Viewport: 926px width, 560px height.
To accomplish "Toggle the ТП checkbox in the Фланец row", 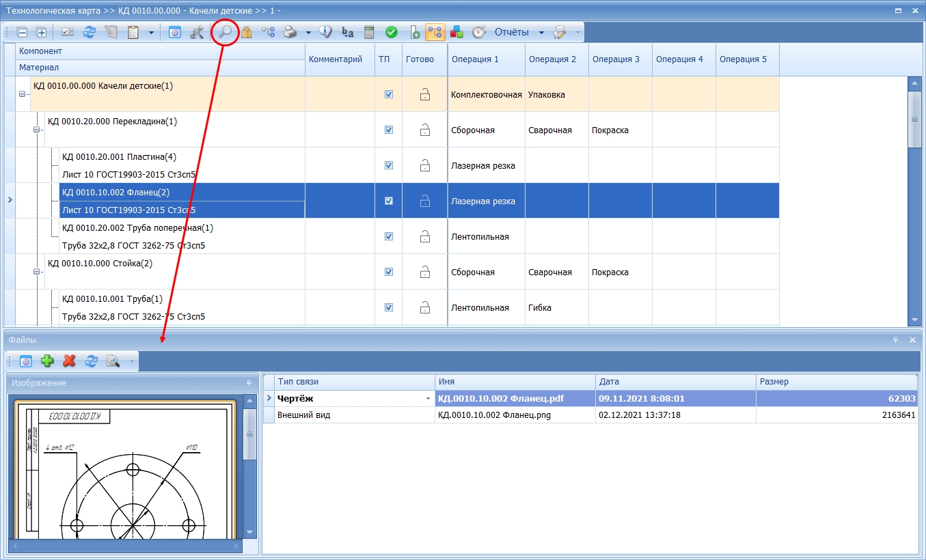I will (x=389, y=201).
